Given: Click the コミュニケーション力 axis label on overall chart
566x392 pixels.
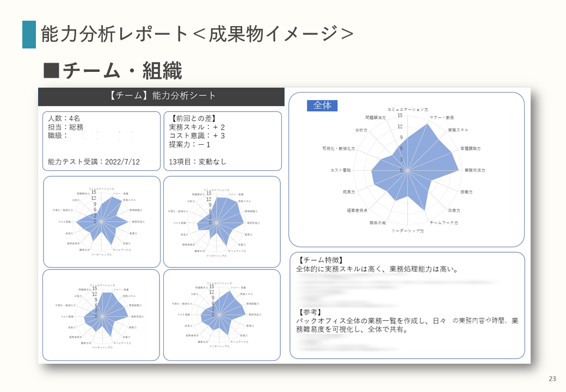Looking at the screenshot, I should click(408, 109).
